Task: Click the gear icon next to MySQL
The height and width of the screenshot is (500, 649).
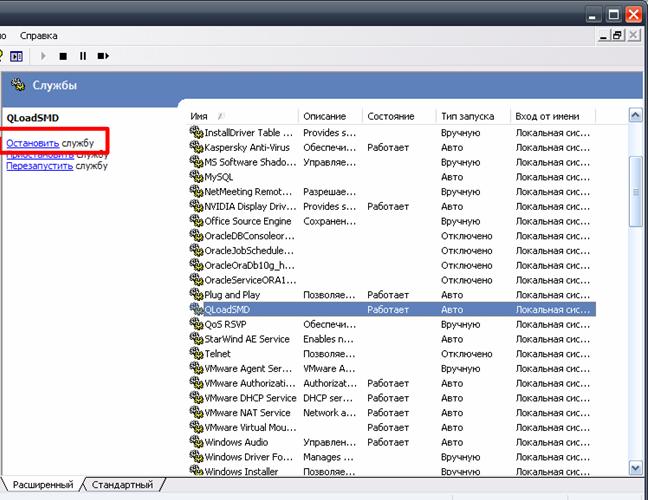Action: coord(196,177)
